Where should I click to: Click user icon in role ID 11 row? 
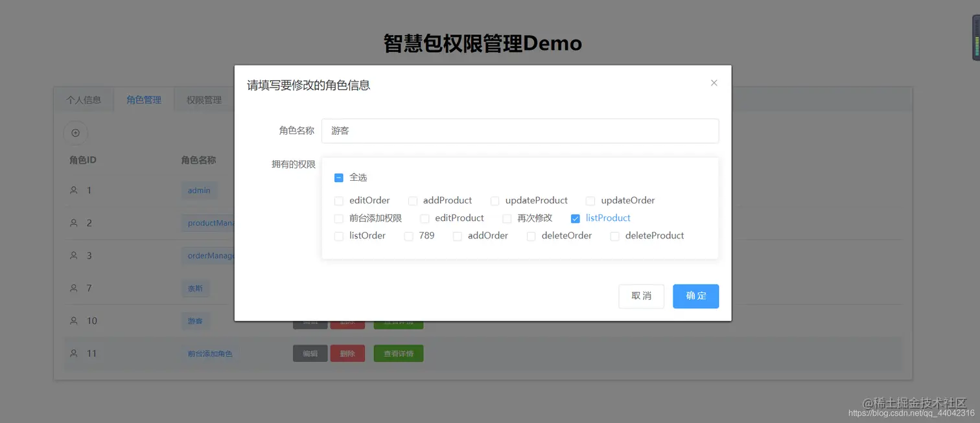click(73, 353)
